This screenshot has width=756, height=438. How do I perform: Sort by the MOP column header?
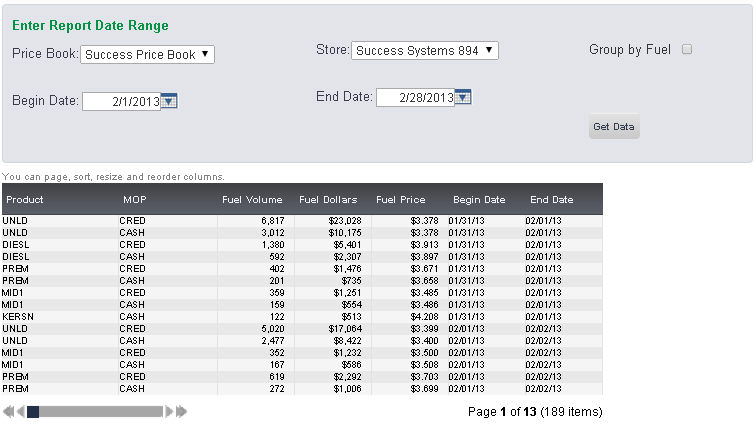pos(134,200)
